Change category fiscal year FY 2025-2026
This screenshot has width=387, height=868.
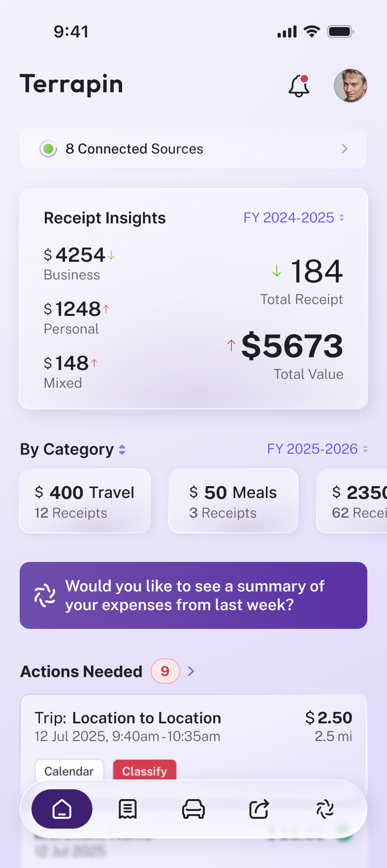[318, 449]
